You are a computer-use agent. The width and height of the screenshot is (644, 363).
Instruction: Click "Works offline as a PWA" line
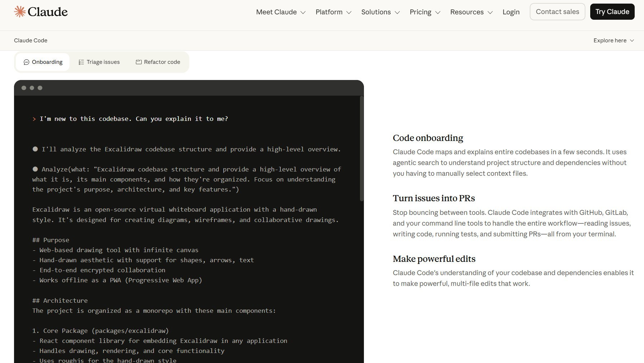117,280
